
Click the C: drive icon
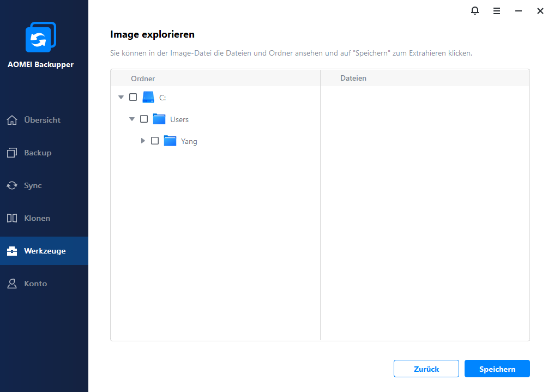pyautogui.click(x=148, y=98)
